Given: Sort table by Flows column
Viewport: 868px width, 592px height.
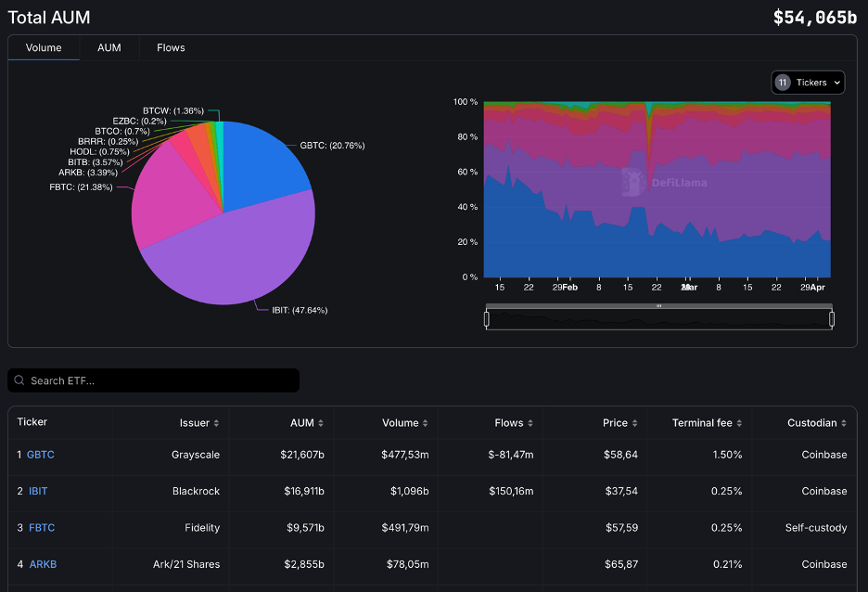Looking at the screenshot, I should (514, 423).
